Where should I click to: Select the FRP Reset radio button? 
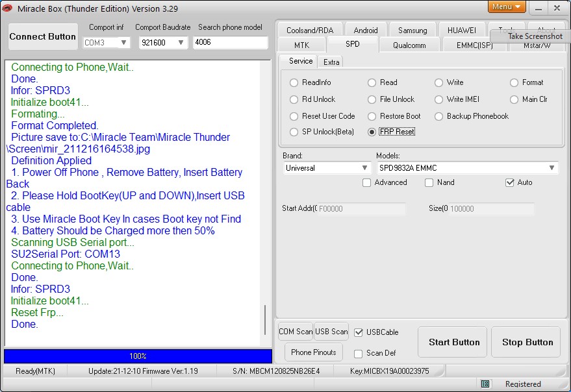coord(372,132)
